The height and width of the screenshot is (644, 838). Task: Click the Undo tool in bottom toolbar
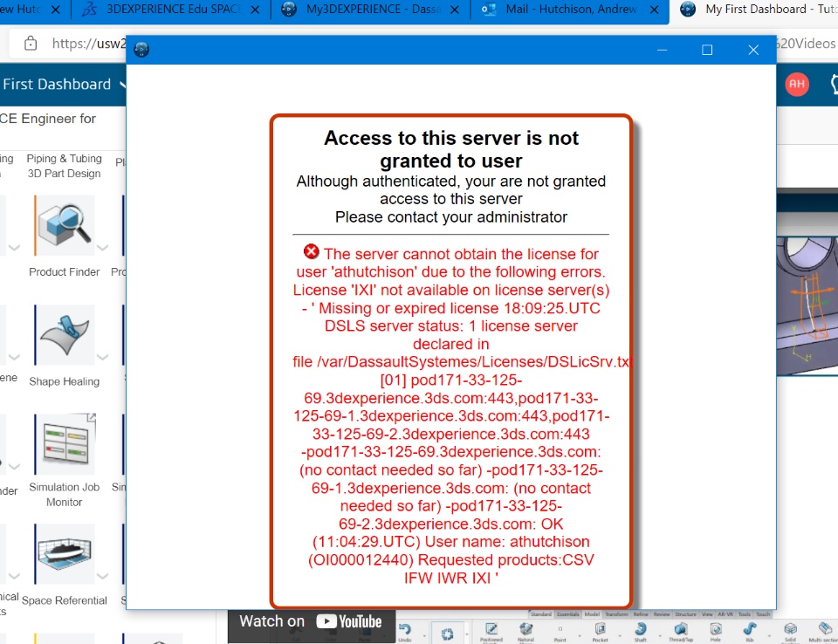point(404,631)
